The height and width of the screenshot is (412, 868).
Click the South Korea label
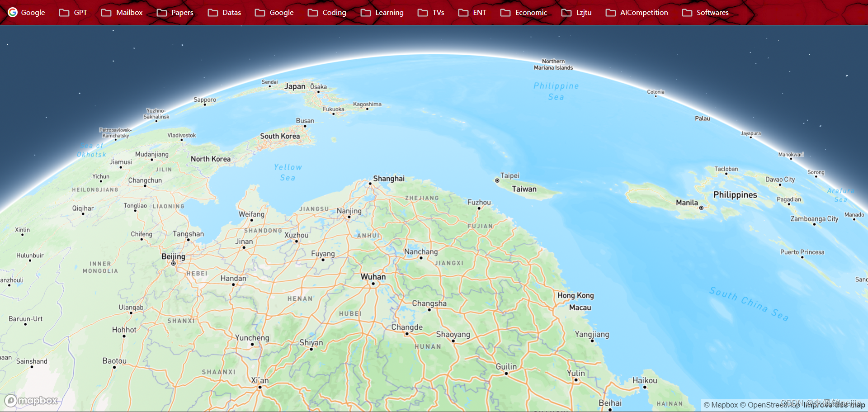coord(280,136)
